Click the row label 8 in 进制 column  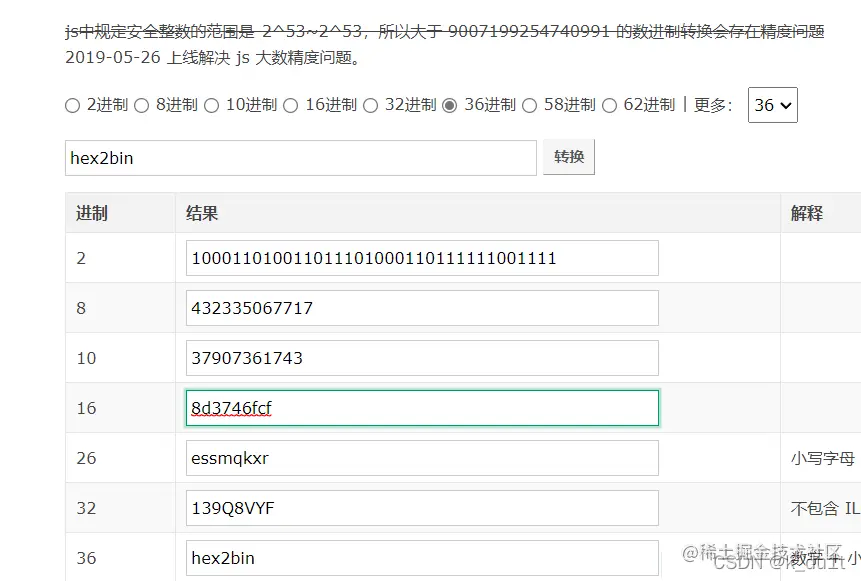coord(81,308)
